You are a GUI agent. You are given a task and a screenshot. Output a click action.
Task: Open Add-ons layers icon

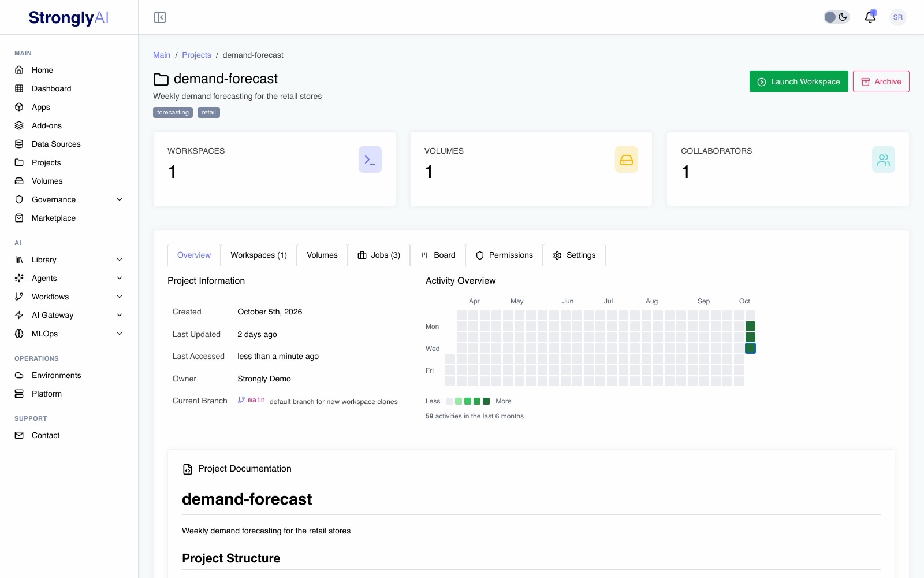point(19,125)
